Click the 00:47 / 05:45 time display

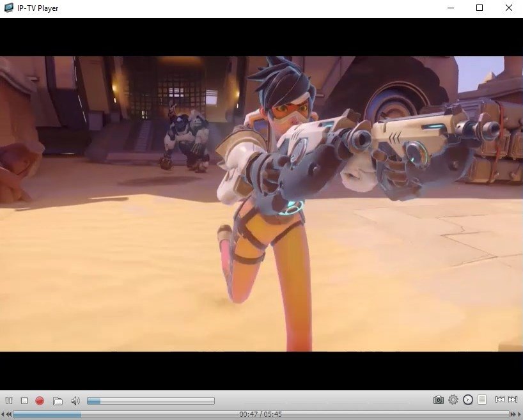[260, 414]
